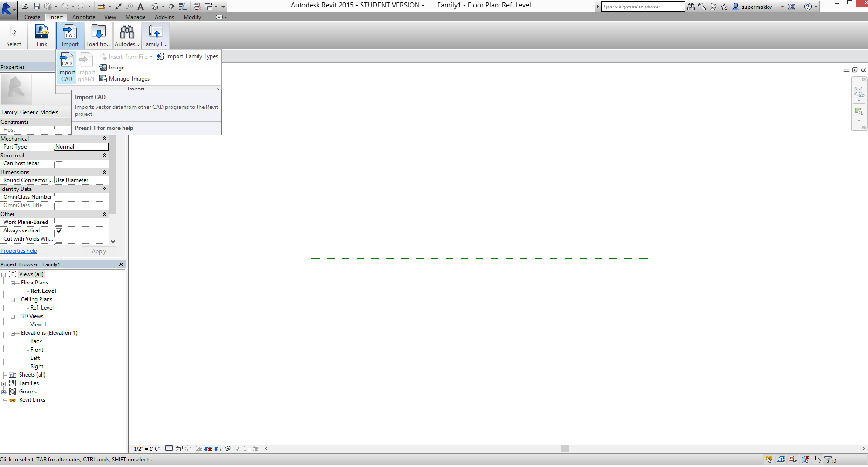Click the Undo arrow icon
The width and height of the screenshot is (868, 467).
point(65,6)
